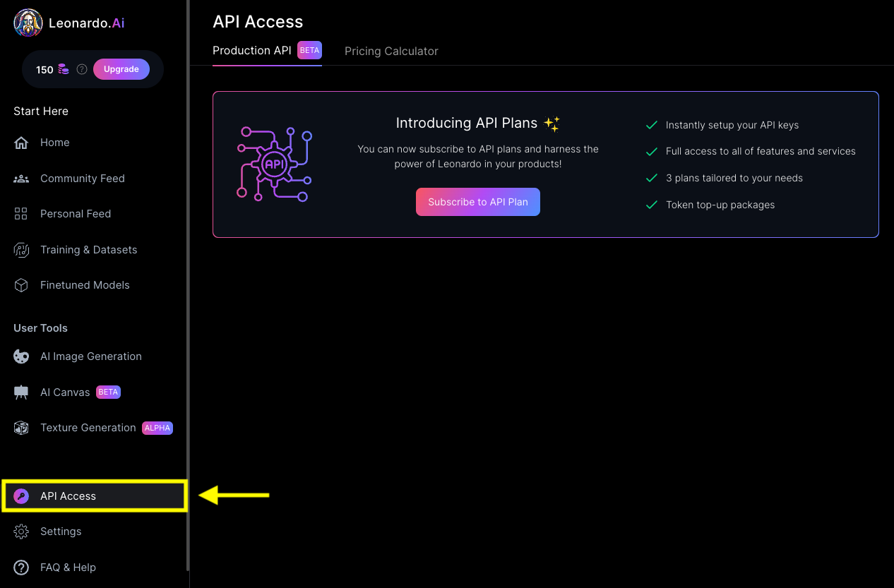Click the Leonardo.Ai avatar logo

point(28,23)
